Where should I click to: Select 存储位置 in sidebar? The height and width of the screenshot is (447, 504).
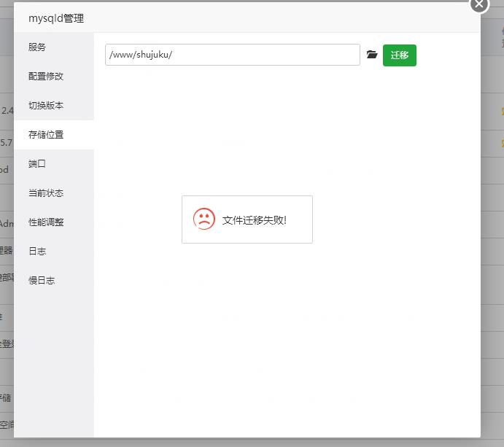point(54,135)
